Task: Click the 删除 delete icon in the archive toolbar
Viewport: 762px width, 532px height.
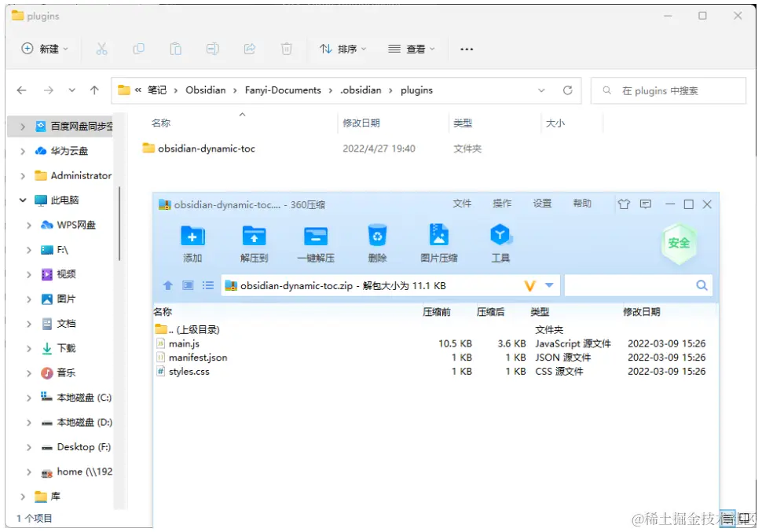Action: click(x=377, y=241)
